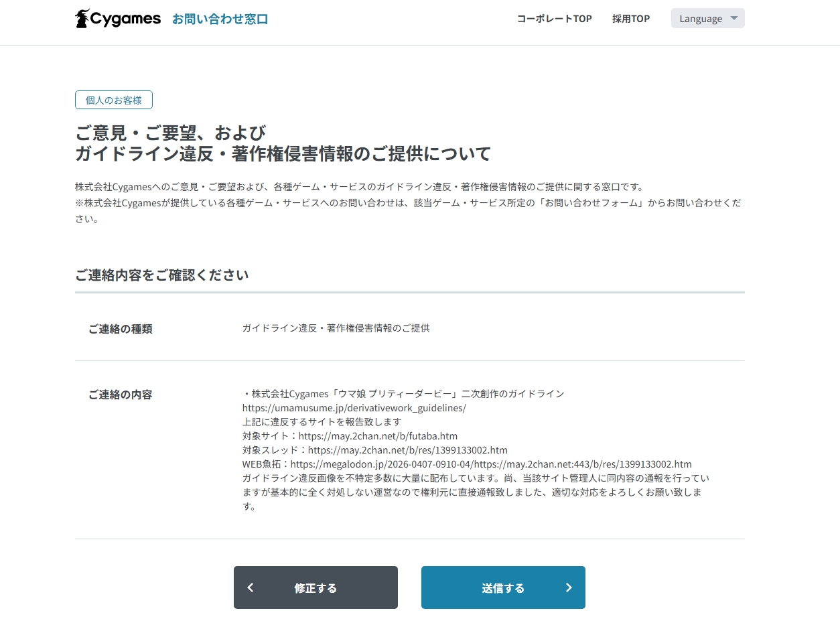The height and width of the screenshot is (623, 840).
Task: Submit the form with 送信する
Action: coord(502,587)
